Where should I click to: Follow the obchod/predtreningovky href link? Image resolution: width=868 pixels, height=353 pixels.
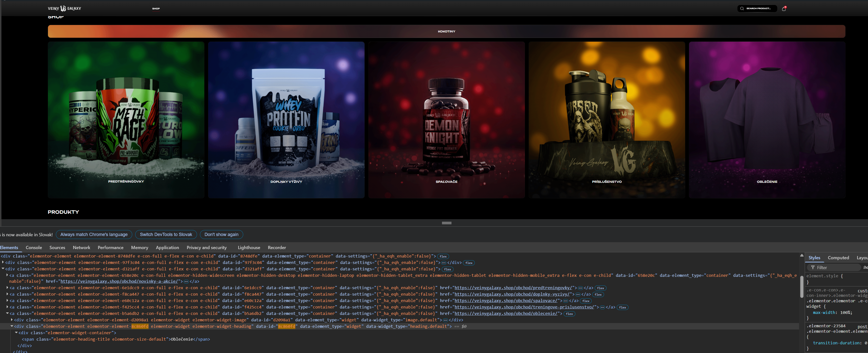514,288
